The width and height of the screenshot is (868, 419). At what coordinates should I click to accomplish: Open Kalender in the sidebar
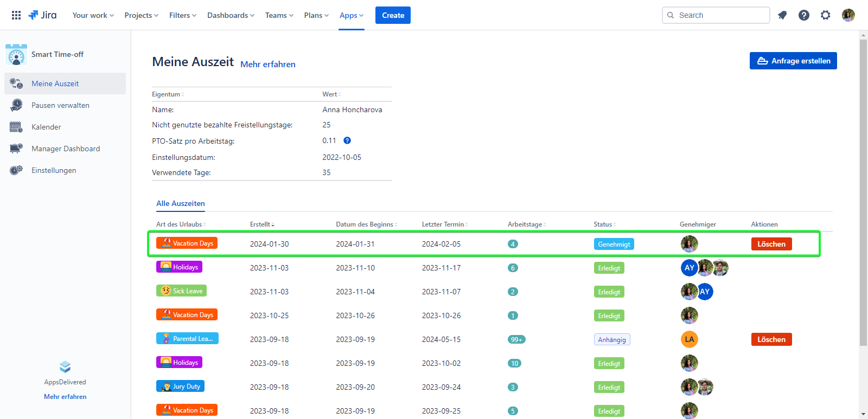coord(46,127)
